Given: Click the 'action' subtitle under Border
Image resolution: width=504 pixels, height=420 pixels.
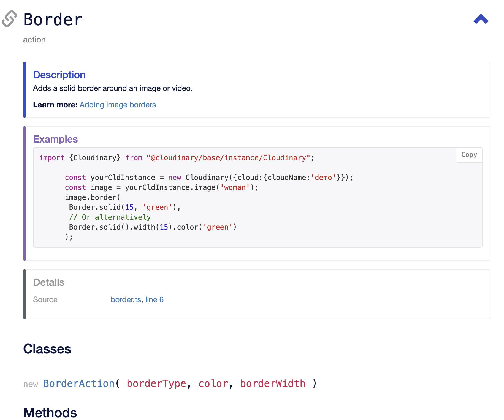Looking at the screenshot, I should 34,40.
